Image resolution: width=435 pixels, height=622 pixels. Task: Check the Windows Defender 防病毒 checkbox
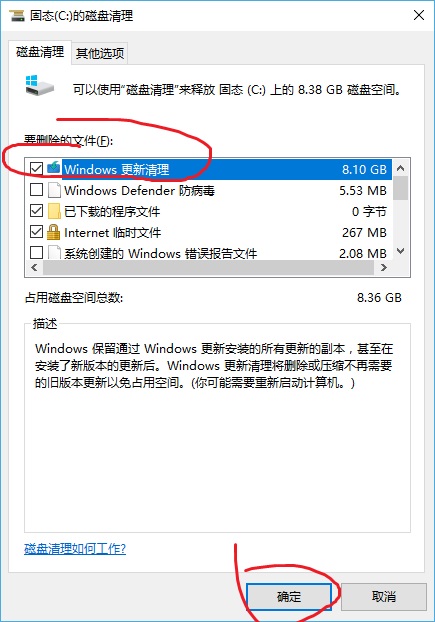tap(36, 190)
